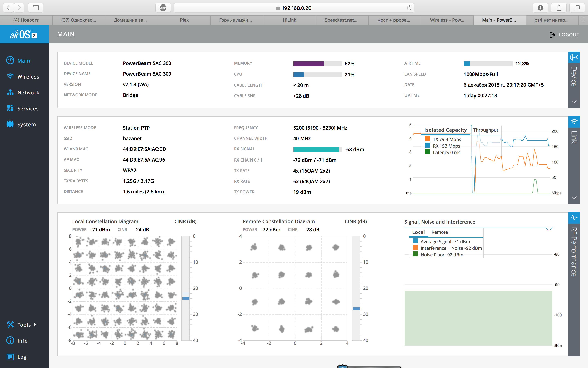588x368 pixels.
Task: Open the Log page
Action: pos(17,357)
